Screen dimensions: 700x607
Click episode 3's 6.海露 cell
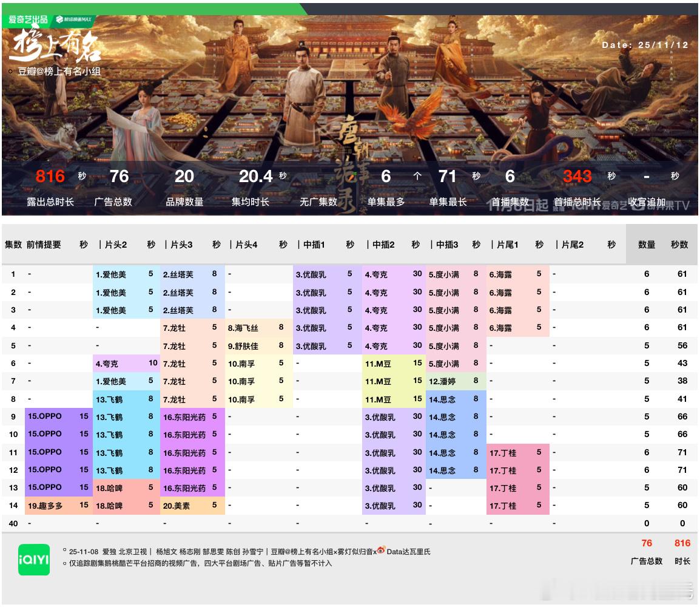point(518,310)
